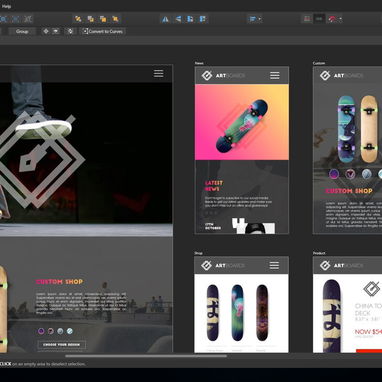The width and height of the screenshot is (382, 382).
Task: Click the Move to Front arrange icon
Action: (x=115, y=19)
